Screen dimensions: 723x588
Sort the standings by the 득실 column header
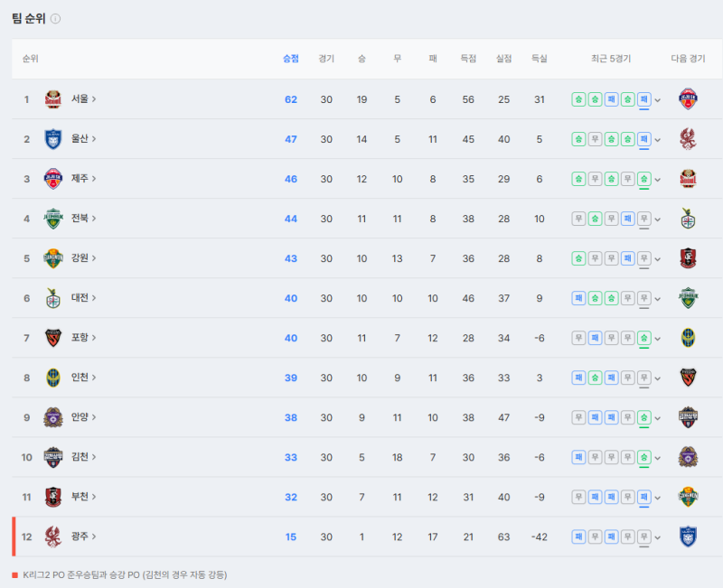click(x=539, y=59)
